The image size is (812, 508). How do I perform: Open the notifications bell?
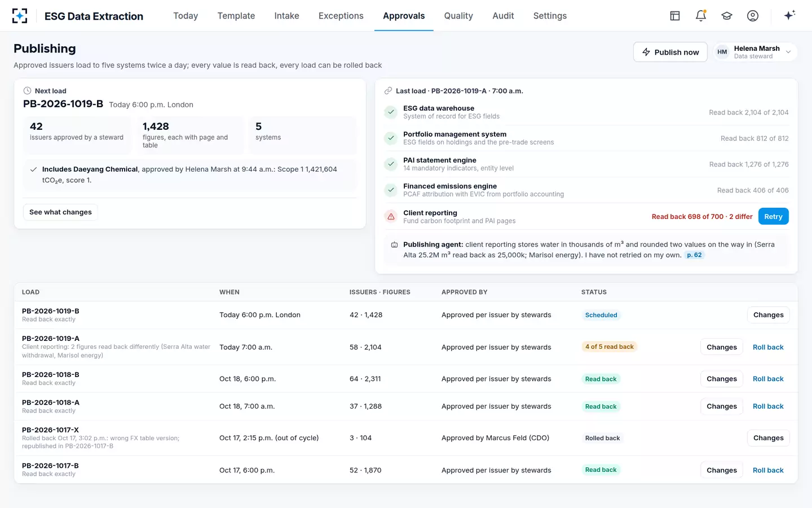point(701,16)
